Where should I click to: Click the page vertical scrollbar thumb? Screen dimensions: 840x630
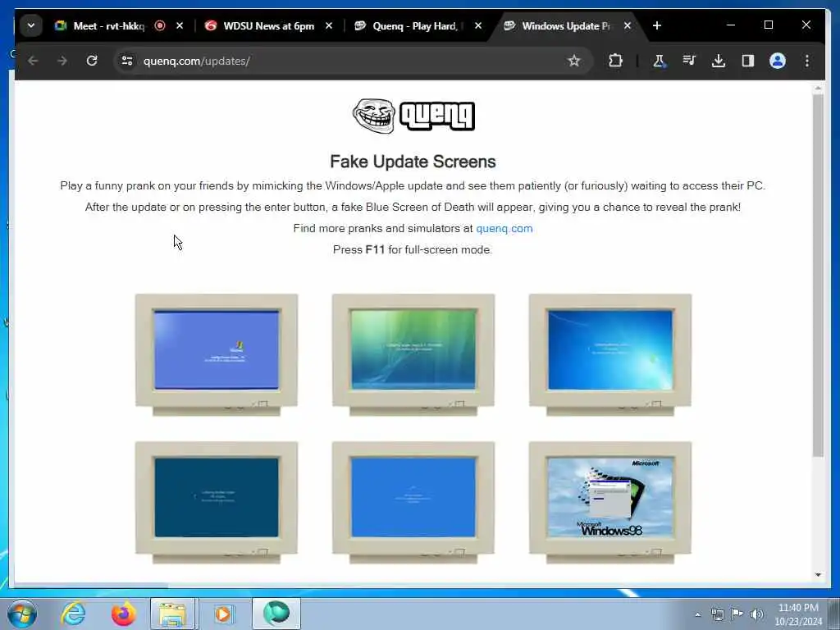pos(818,276)
